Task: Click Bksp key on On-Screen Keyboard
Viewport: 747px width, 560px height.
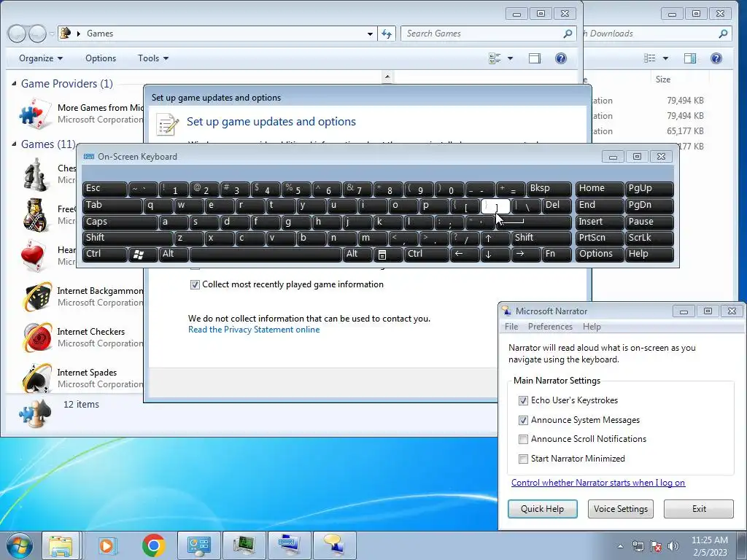Action: [549, 189]
